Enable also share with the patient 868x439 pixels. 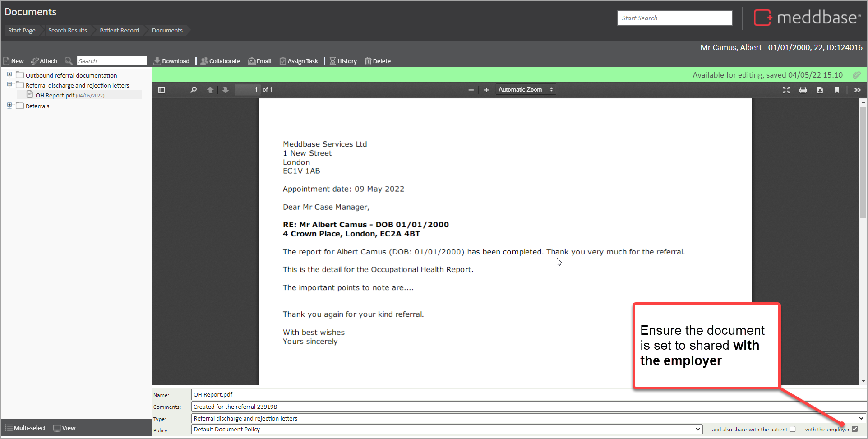click(792, 429)
